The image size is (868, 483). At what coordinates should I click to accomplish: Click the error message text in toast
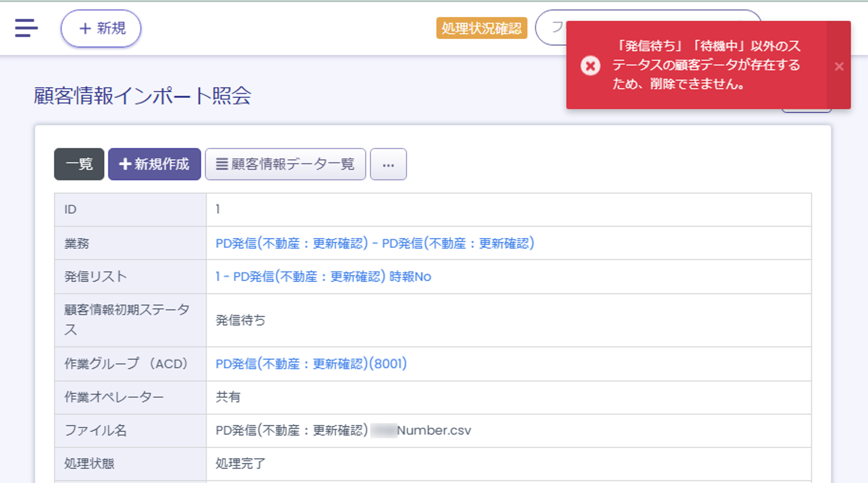706,65
